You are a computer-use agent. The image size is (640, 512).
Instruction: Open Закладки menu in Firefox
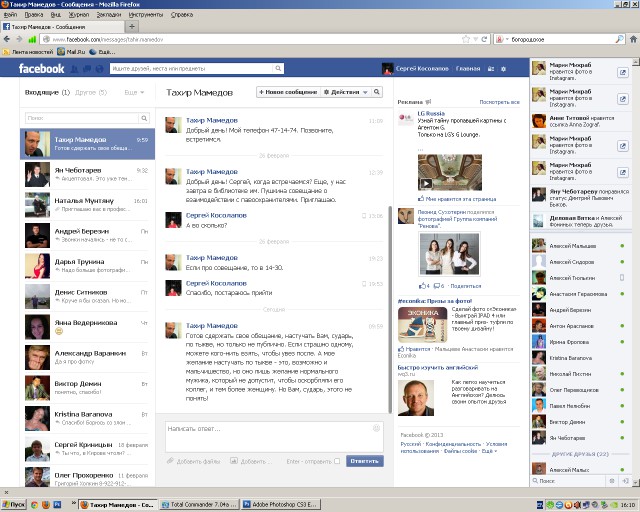tap(109, 15)
